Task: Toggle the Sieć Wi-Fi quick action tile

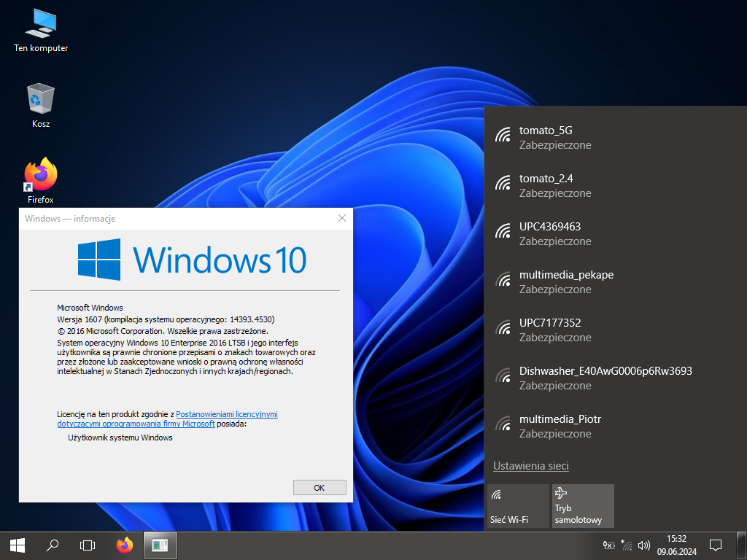Action: pos(518,505)
